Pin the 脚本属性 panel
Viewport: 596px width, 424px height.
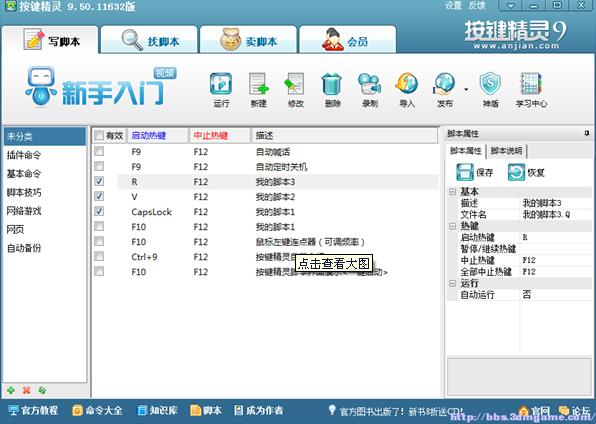click(587, 133)
